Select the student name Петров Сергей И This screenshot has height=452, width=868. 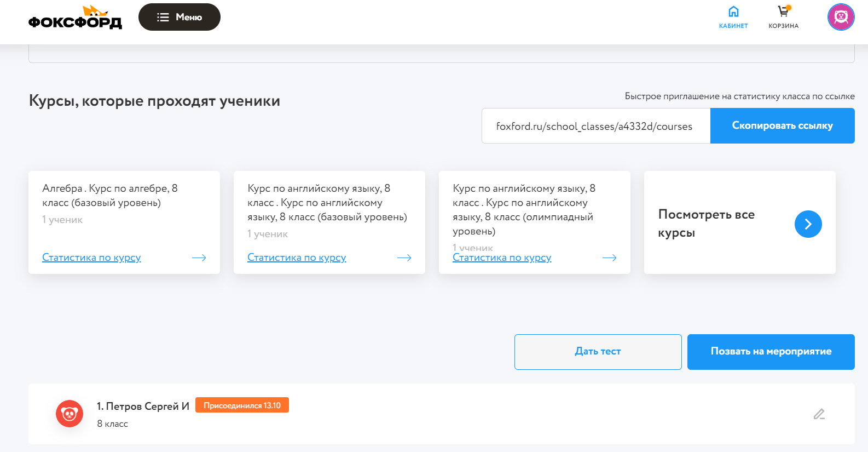[x=143, y=406]
